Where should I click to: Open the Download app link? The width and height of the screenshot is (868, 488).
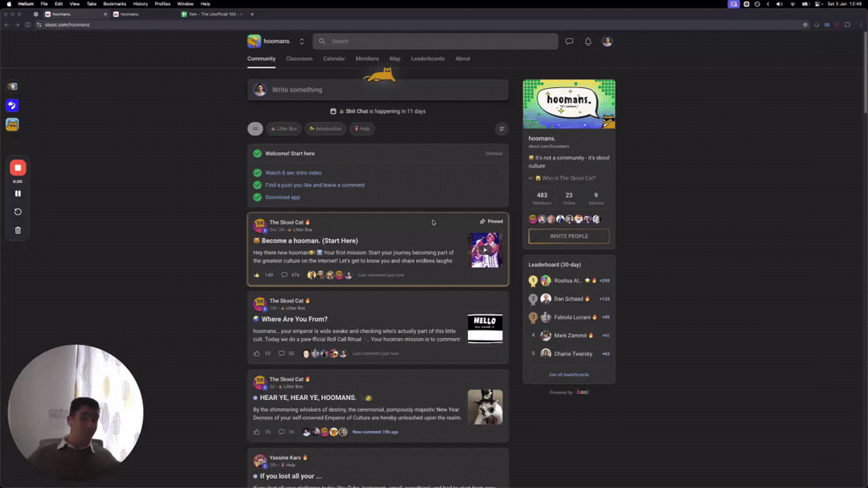(x=282, y=197)
